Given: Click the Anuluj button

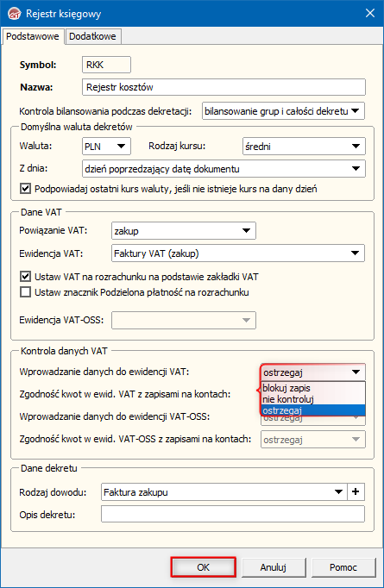Looking at the screenshot, I should click(274, 567).
